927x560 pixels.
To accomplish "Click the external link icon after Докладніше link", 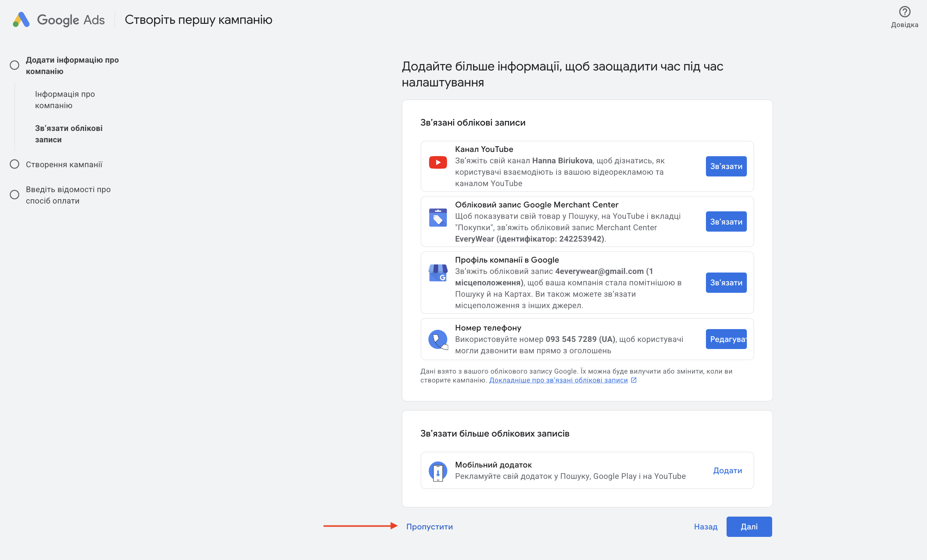I will coord(634,380).
